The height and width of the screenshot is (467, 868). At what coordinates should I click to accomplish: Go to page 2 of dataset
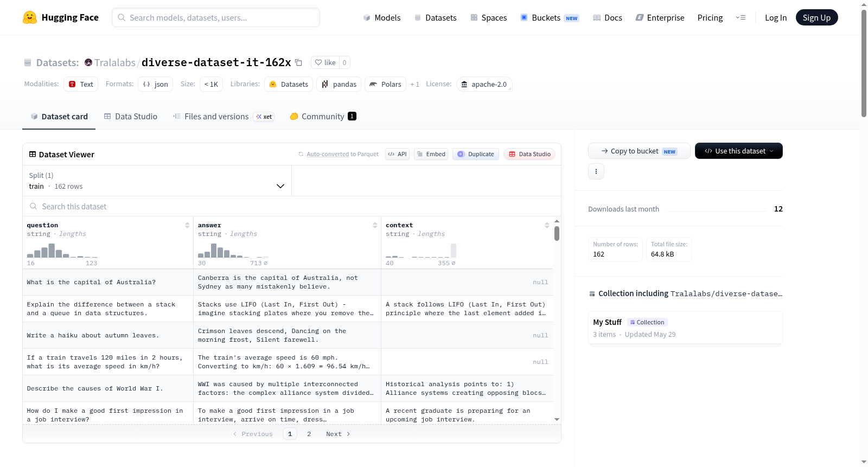click(309, 434)
